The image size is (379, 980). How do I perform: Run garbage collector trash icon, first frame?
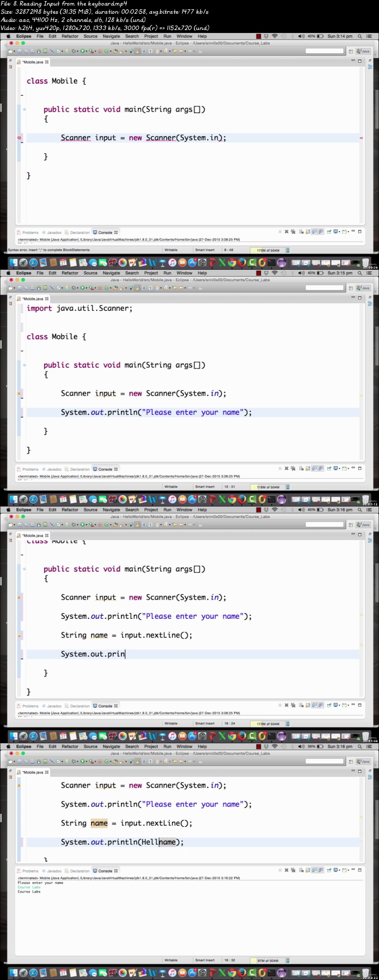pyautogui.click(x=288, y=250)
